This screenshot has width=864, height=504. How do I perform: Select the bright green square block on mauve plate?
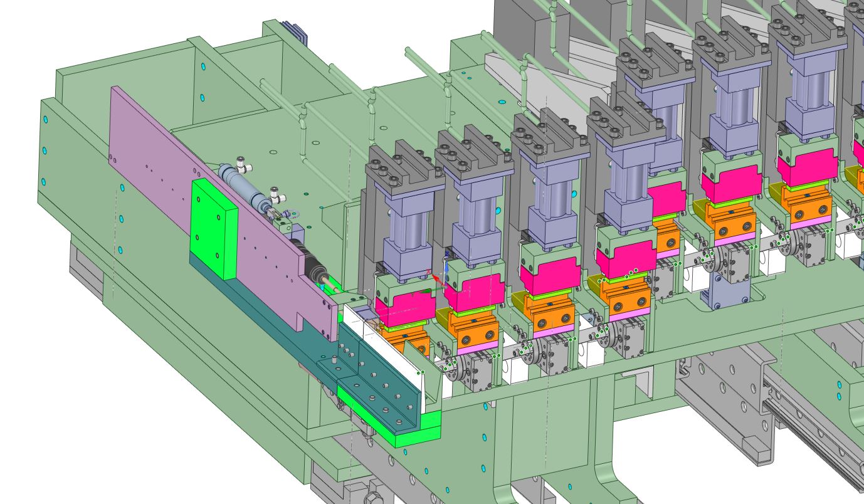pos(213,228)
